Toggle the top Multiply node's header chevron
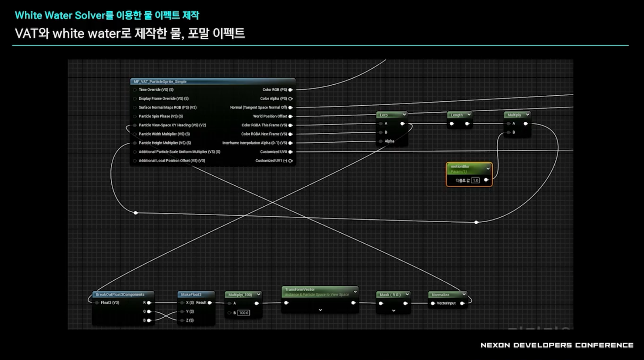 click(x=527, y=115)
